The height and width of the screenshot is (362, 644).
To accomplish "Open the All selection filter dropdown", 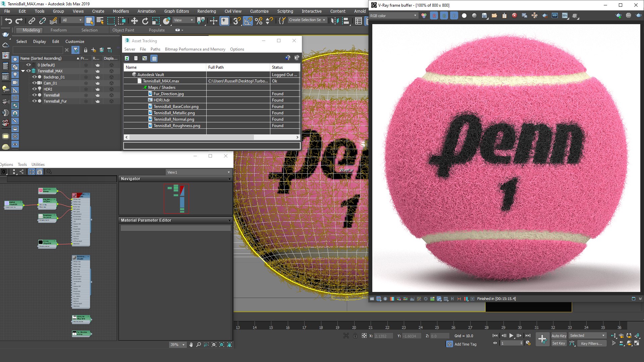I will [72, 20].
